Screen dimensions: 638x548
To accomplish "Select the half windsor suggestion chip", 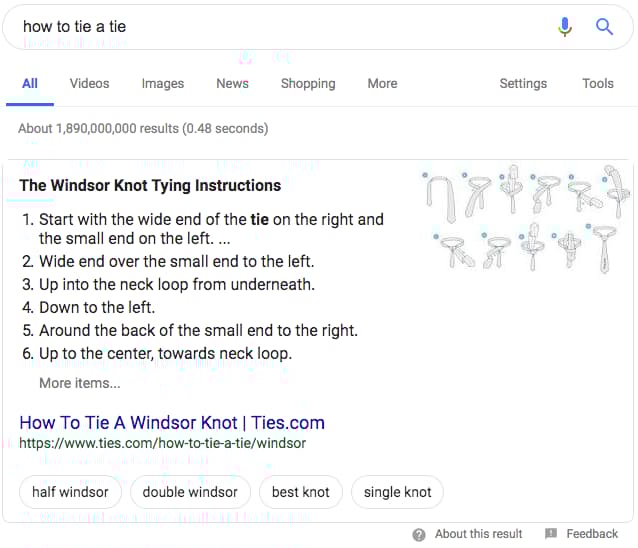I will pos(70,492).
